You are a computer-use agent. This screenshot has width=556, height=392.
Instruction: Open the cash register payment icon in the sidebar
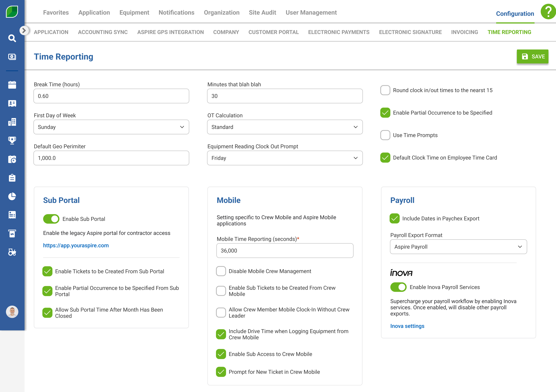(x=12, y=233)
